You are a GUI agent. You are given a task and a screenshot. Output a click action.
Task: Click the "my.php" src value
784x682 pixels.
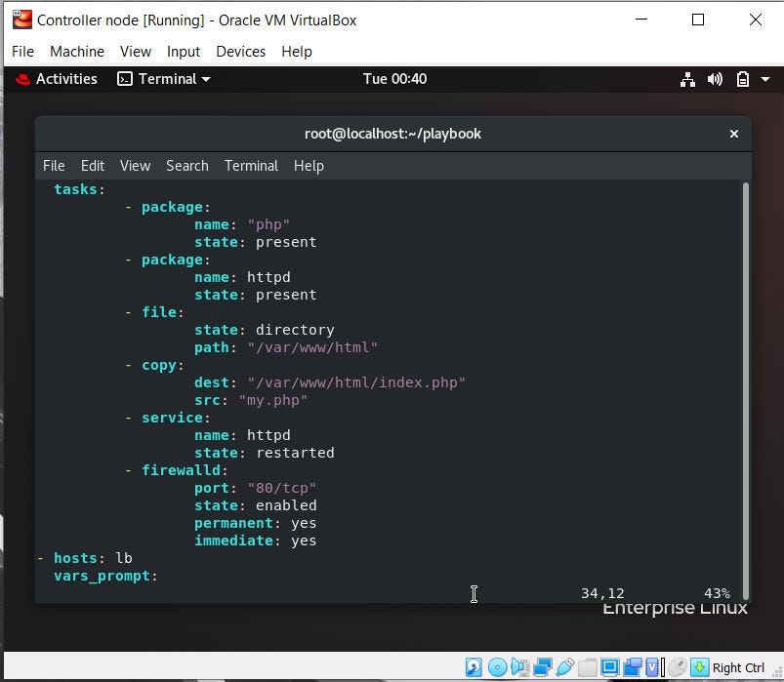click(273, 400)
